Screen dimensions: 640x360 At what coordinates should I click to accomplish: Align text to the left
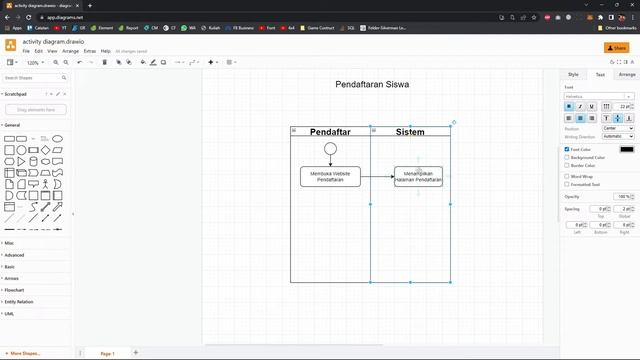pyautogui.click(x=569, y=118)
